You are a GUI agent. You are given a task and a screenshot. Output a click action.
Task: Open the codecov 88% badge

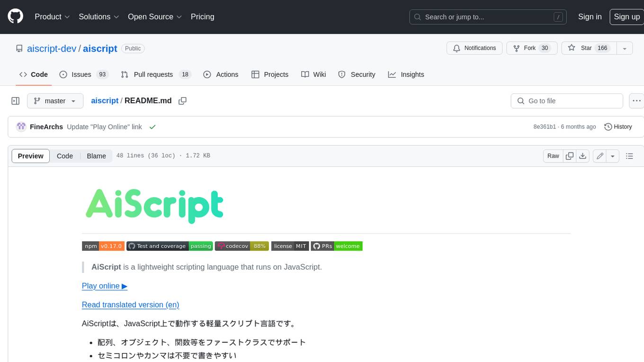(242, 246)
